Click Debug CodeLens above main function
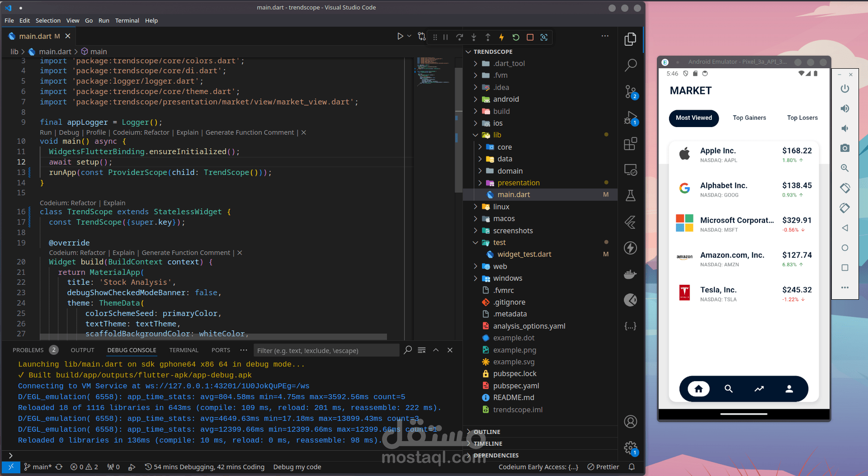Viewport: 868px width, 476px height. point(69,132)
